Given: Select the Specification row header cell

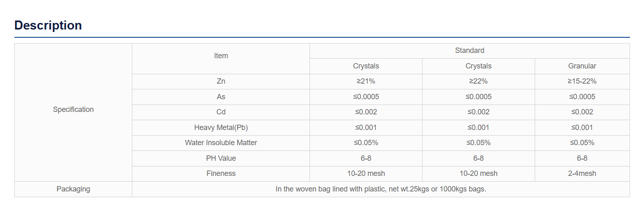Looking at the screenshot, I should (74, 109).
